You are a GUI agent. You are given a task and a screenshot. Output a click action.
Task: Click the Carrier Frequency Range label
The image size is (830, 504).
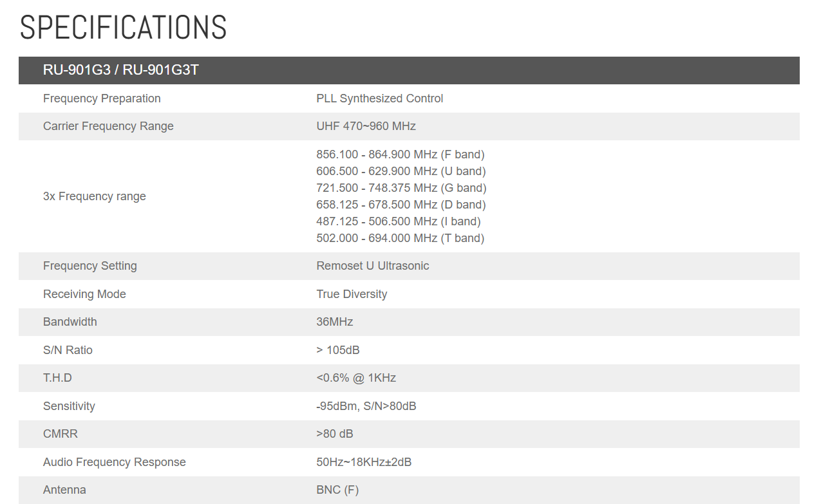pos(108,126)
